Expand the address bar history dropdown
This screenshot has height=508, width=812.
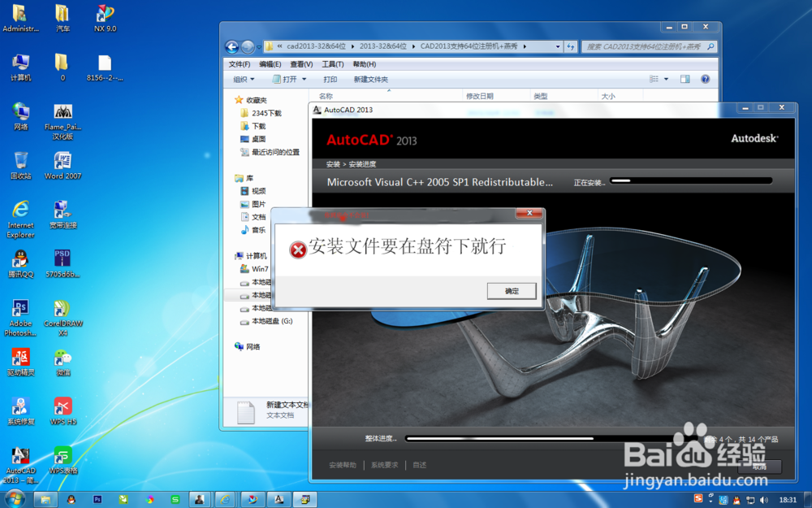click(x=558, y=46)
